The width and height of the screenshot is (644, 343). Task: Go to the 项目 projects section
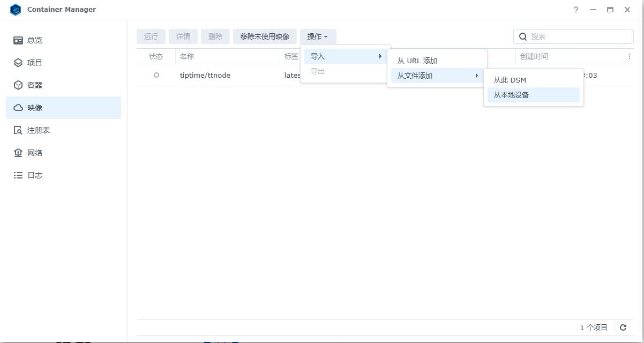pos(34,63)
